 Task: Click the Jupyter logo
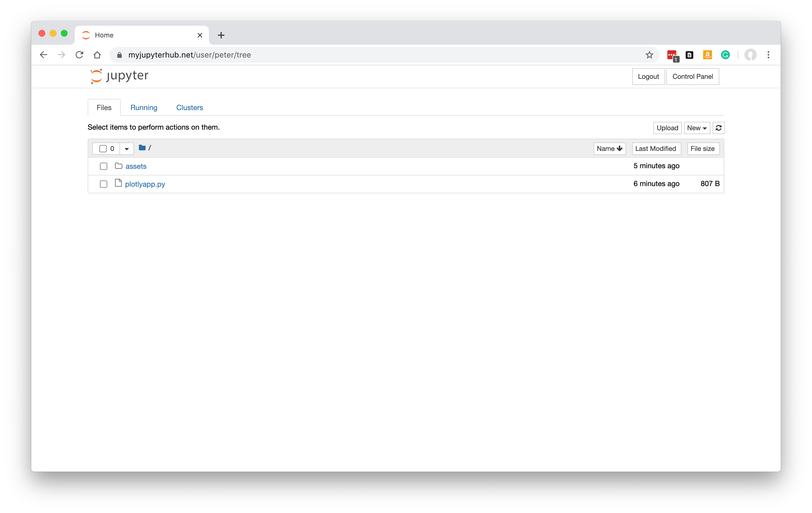[120, 76]
